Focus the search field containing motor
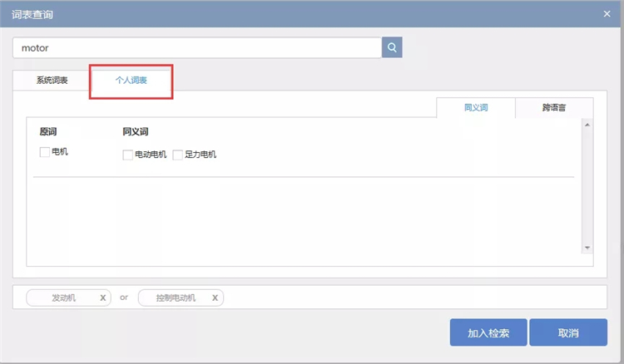The image size is (624, 364). (x=196, y=47)
